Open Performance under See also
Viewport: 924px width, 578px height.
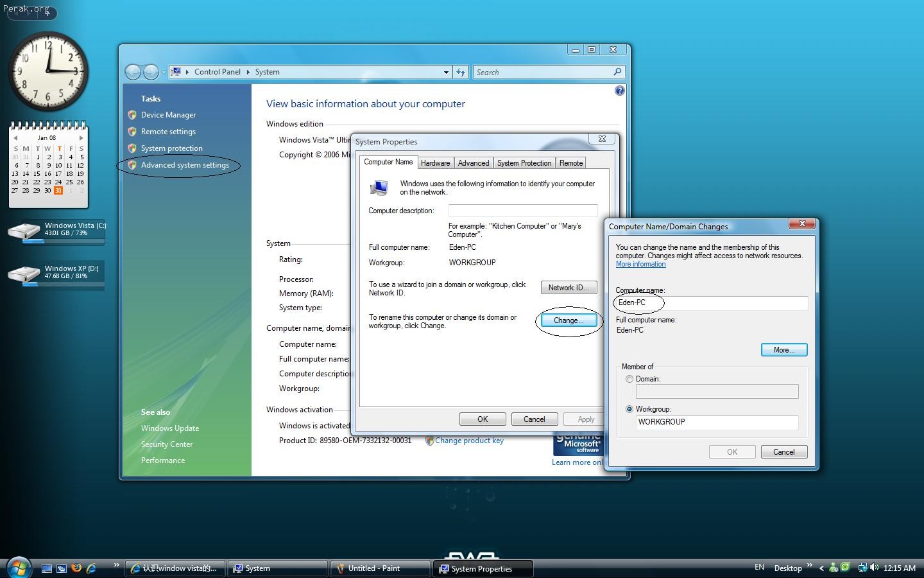click(x=163, y=460)
